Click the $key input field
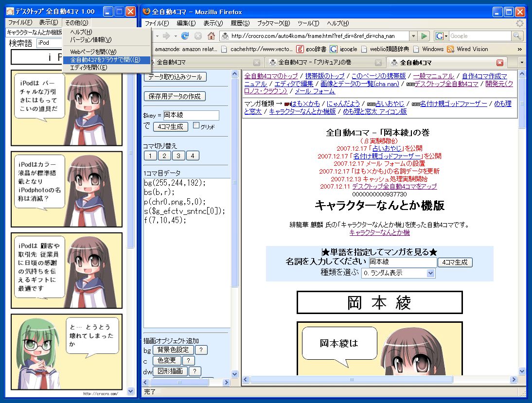 tap(192, 115)
